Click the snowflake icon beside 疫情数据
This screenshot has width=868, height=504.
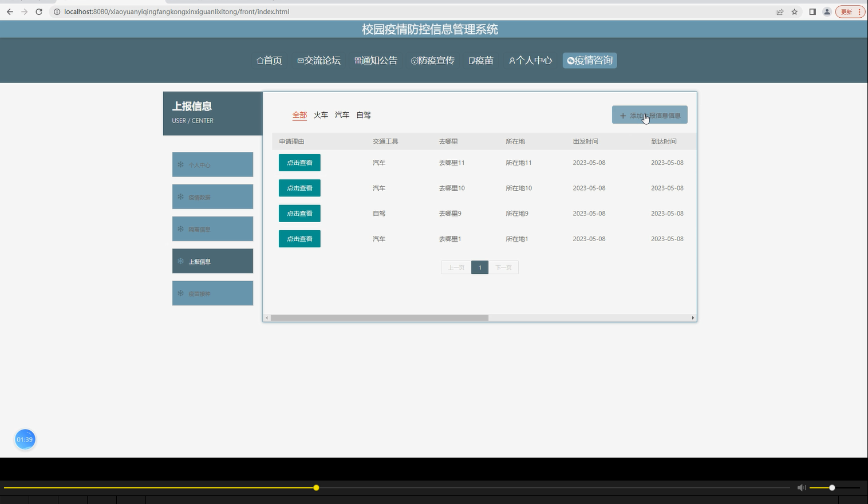(180, 196)
